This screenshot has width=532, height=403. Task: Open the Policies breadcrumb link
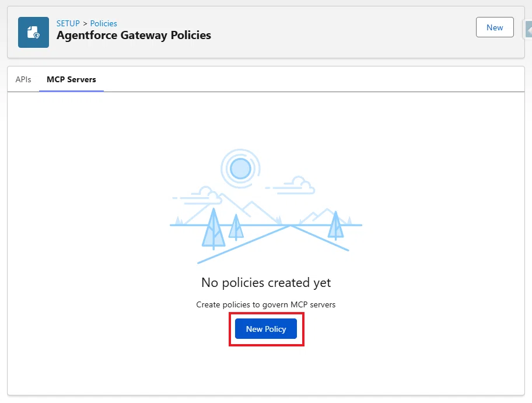[x=103, y=23]
